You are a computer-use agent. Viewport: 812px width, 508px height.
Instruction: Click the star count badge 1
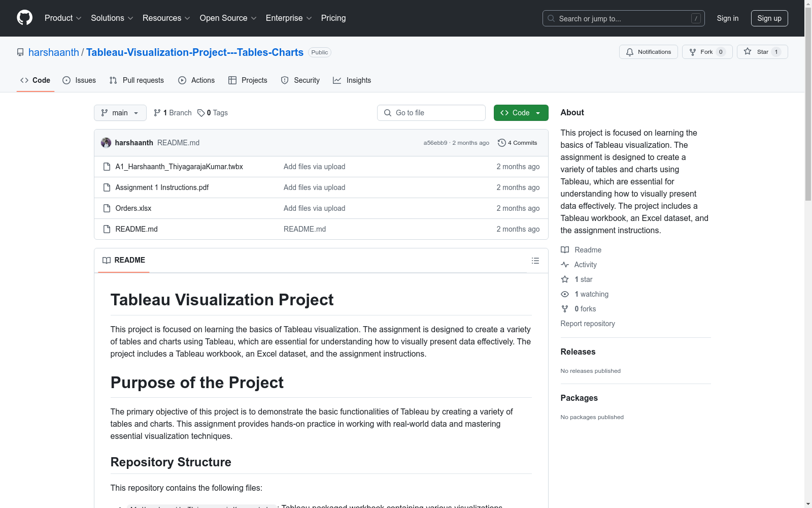click(x=776, y=52)
